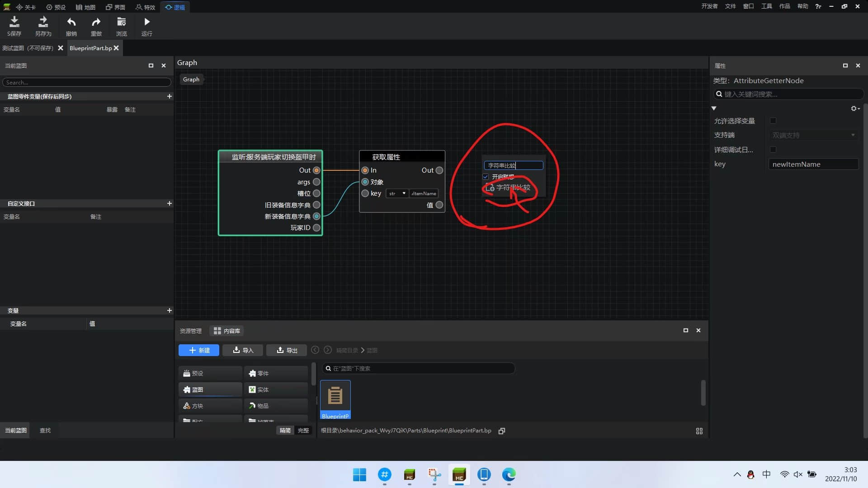
Task: Open the BlueprintPart thumbnail
Action: click(x=335, y=399)
